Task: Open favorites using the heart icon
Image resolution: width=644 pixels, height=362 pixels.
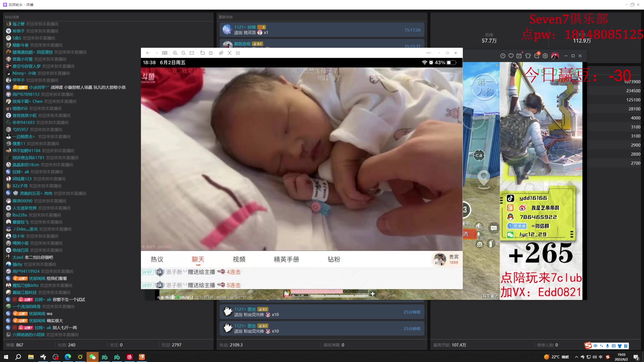Action: click(511, 56)
